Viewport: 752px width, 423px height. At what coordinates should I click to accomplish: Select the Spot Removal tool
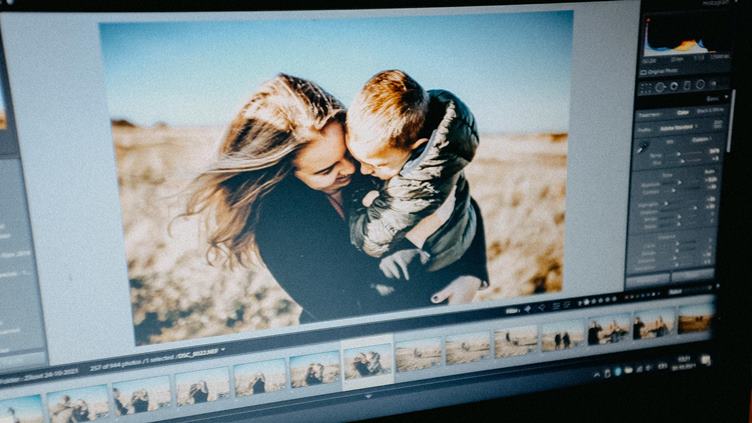[x=659, y=87]
